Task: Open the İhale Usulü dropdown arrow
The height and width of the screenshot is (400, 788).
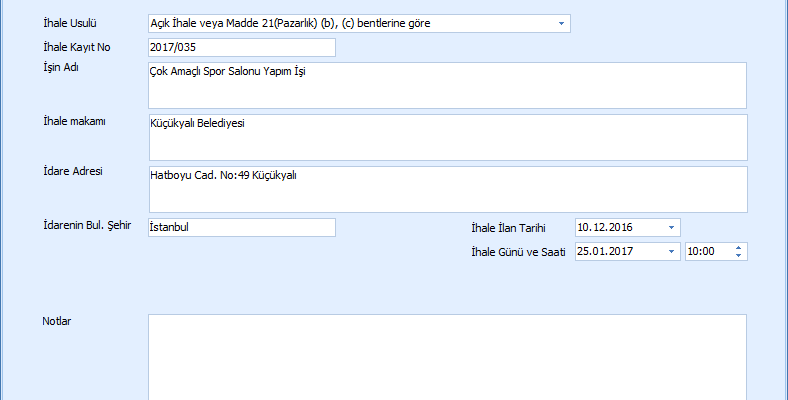Action: [x=560, y=22]
